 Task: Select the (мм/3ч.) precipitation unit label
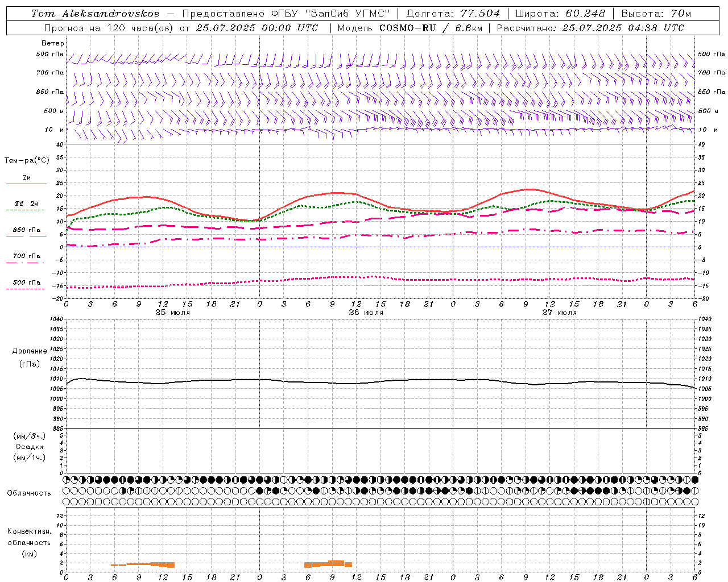point(30,436)
